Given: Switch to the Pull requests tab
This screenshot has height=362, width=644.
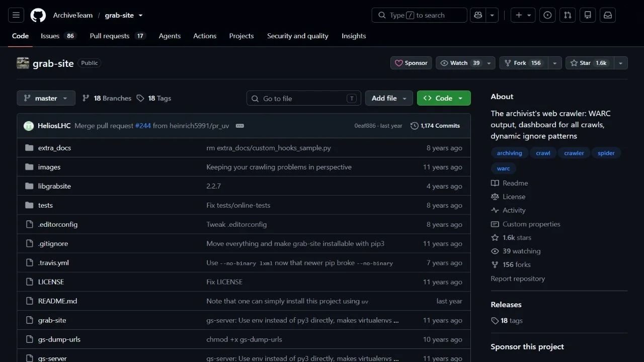Looking at the screenshot, I should (x=118, y=36).
